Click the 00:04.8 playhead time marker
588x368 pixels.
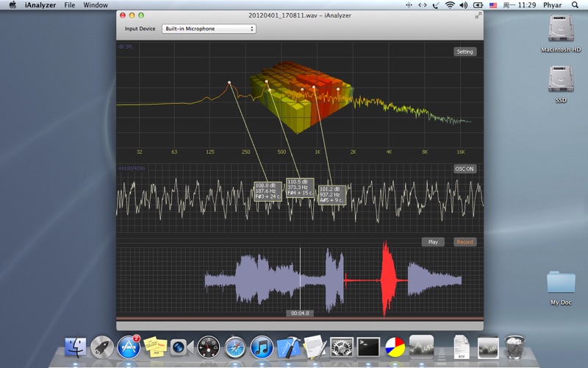coord(300,313)
